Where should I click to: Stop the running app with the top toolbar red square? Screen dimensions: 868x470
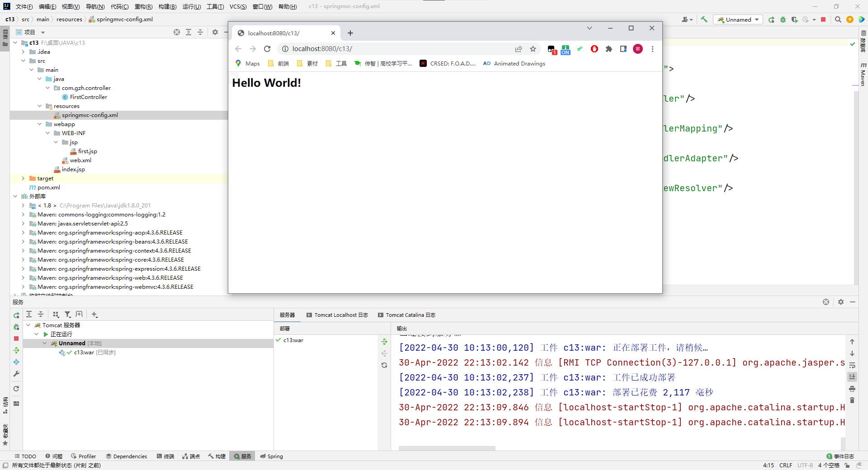pyautogui.click(x=823, y=19)
